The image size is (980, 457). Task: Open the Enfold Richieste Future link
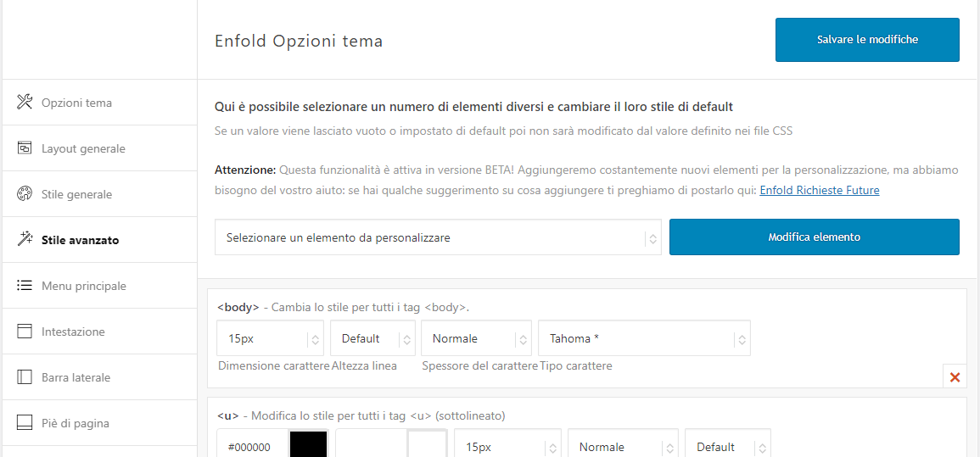tap(820, 191)
